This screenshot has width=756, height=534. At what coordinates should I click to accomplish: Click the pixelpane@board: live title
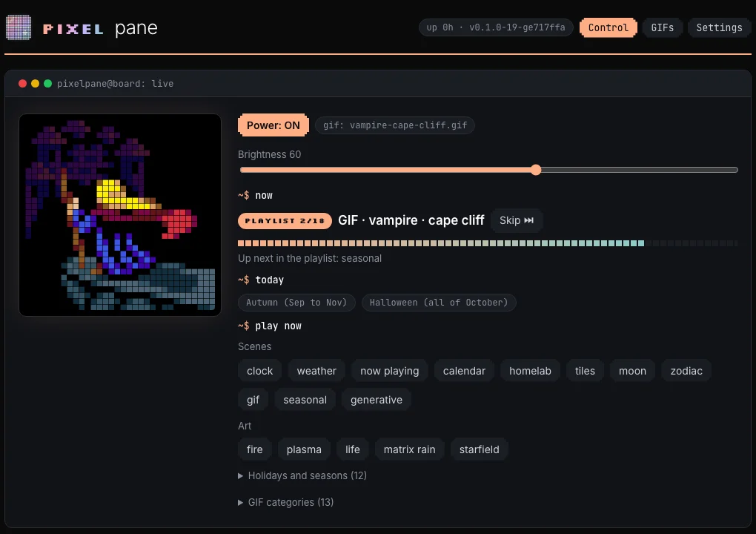(x=115, y=84)
